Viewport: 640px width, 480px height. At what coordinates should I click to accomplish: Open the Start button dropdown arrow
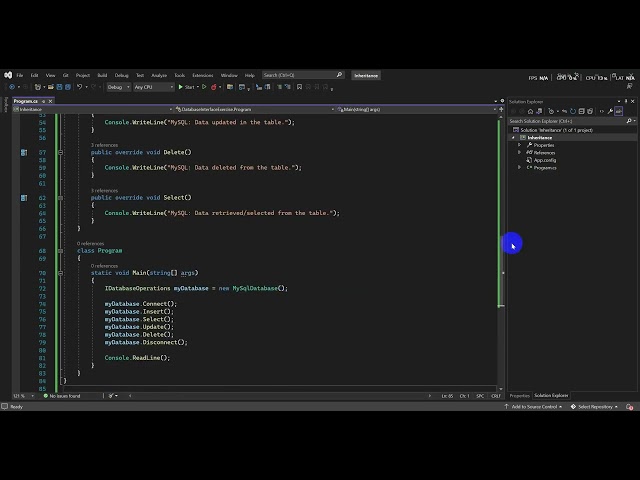point(198,87)
